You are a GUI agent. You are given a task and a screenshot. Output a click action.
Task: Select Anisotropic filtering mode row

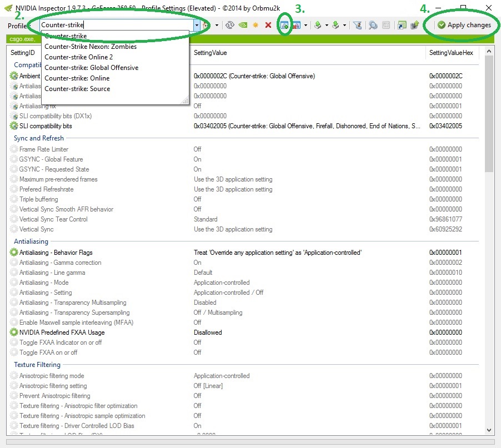tap(243, 376)
